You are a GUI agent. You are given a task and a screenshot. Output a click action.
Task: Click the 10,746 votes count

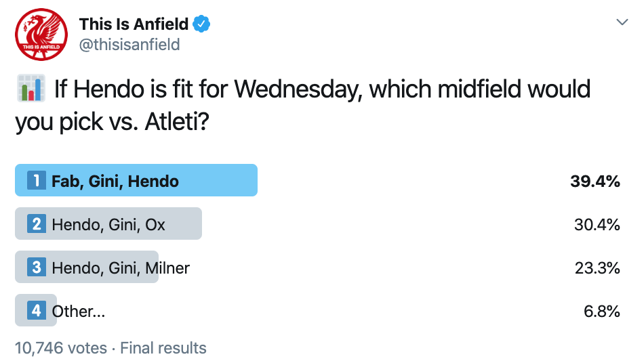point(61,348)
